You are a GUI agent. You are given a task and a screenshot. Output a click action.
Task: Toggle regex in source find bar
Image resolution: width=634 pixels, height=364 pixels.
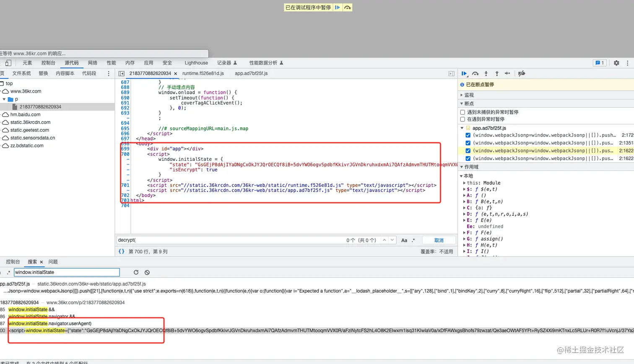[x=413, y=240]
